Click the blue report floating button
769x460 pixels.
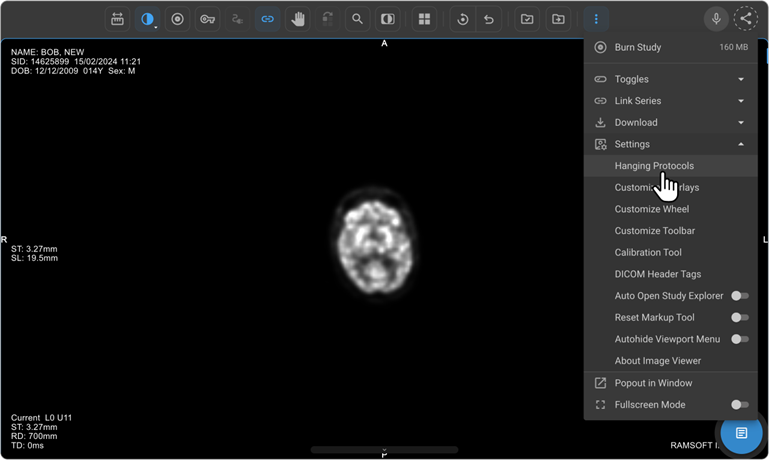pyautogui.click(x=741, y=433)
